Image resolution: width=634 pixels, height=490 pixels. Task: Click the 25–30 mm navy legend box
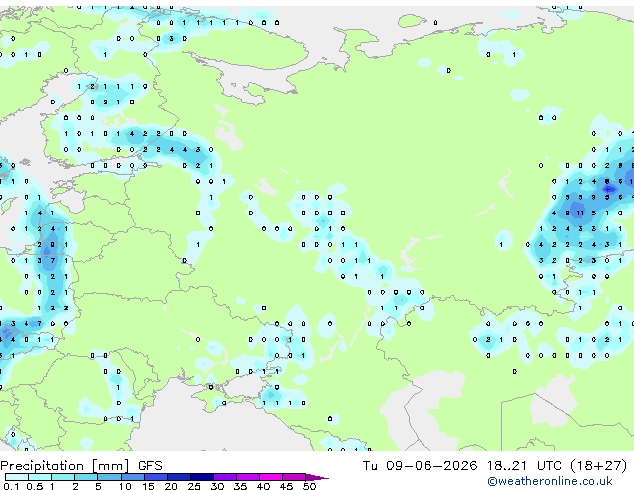[x=202, y=477]
